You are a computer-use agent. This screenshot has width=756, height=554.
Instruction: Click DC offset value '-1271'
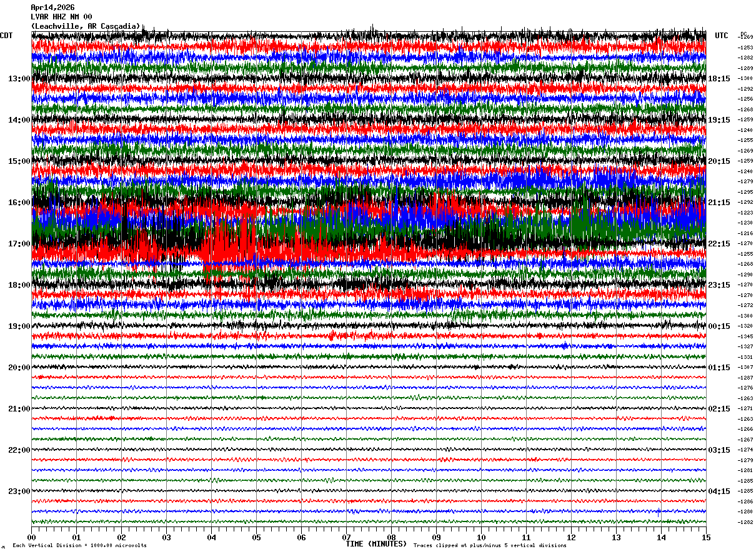click(745, 408)
